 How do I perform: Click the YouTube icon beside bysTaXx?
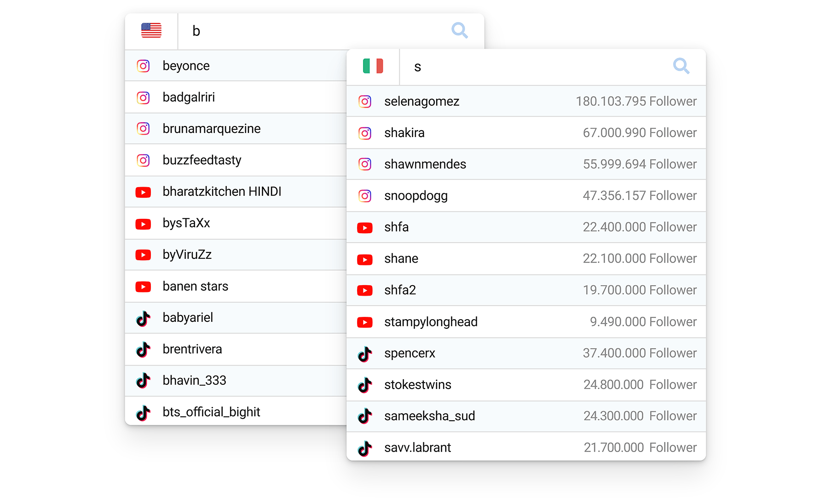coord(143,223)
